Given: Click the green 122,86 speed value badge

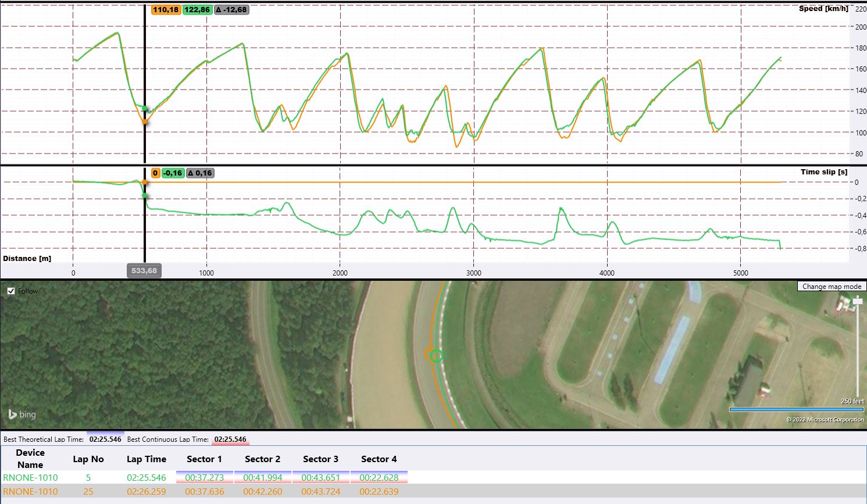Looking at the screenshot, I should [x=197, y=10].
